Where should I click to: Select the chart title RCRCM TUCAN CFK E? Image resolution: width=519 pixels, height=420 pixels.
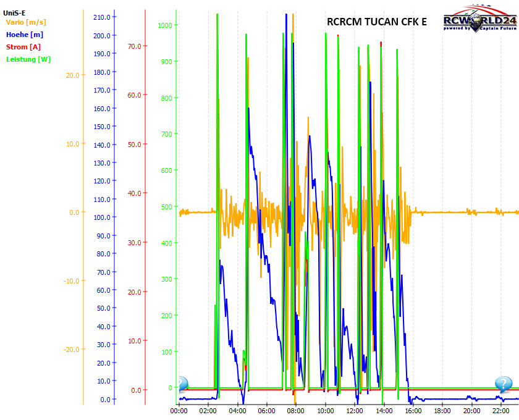pos(376,23)
